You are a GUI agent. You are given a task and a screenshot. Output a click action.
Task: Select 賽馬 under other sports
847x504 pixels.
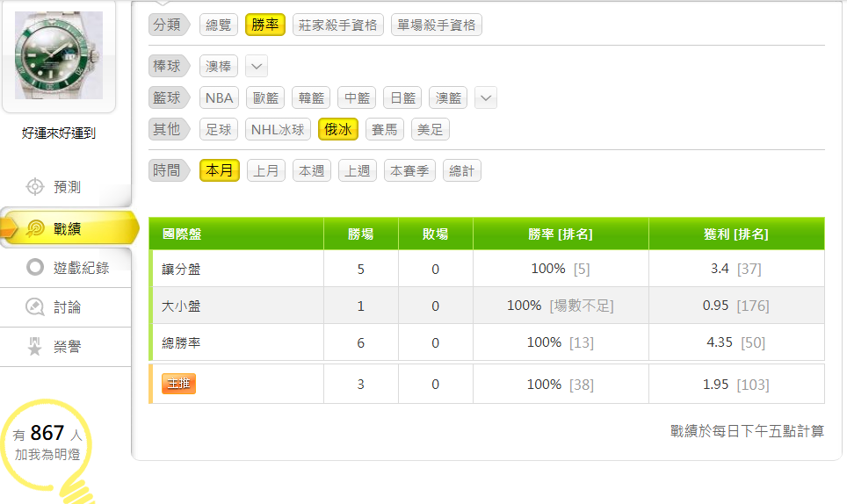tap(385, 129)
